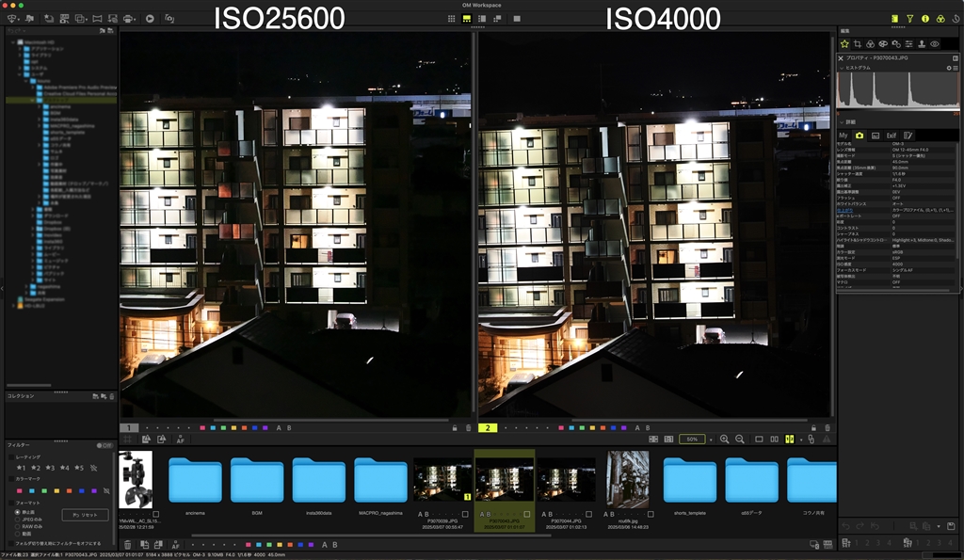The image size is (964, 560).
Task: Select the JPEGのみ radio button
Action: click(17, 519)
